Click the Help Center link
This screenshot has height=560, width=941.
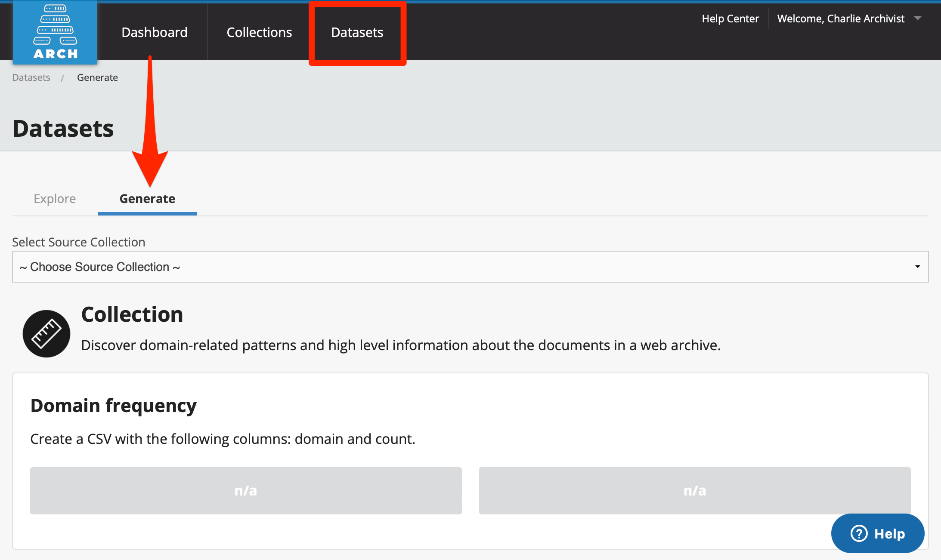click(x=730, y=18)
